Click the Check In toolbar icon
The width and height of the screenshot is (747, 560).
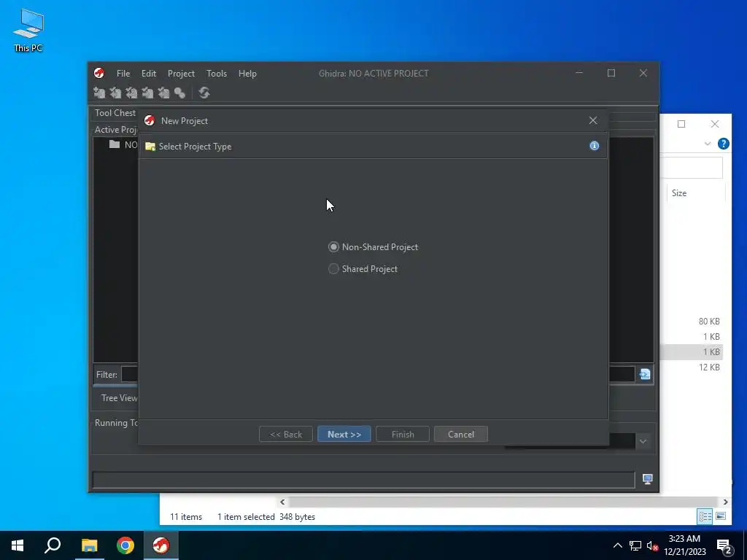147,93
